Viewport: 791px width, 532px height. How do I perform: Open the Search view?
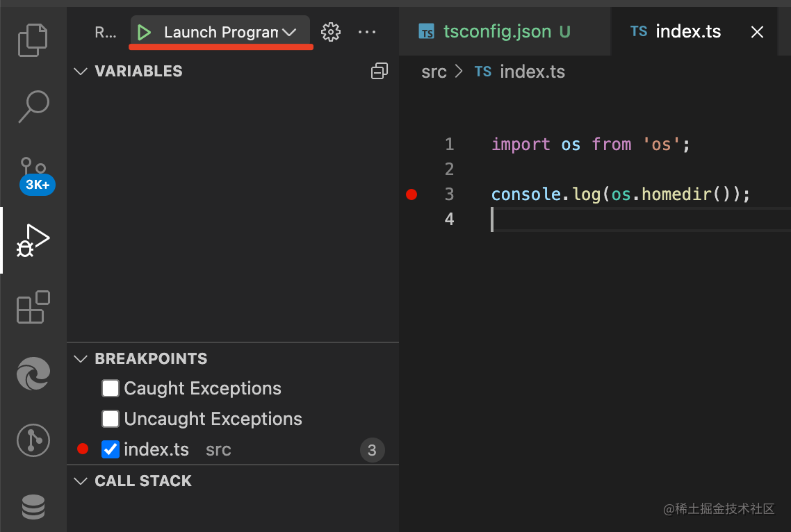coord(33,106)
